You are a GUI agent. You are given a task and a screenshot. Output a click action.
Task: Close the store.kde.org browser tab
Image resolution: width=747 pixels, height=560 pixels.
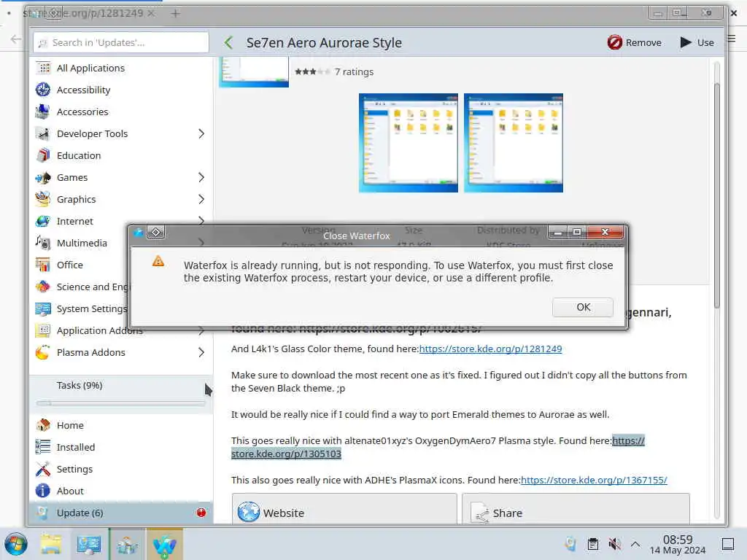coord(151,13)
